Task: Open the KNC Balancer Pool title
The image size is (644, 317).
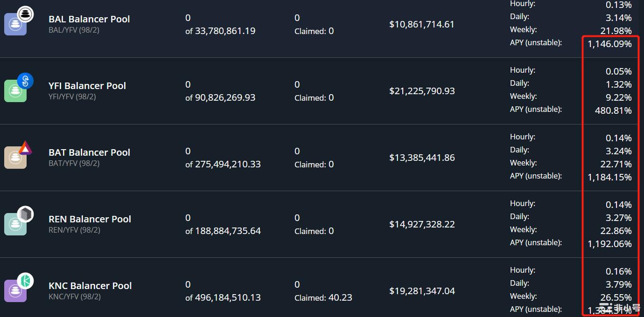Action: [x=90, y=286]
